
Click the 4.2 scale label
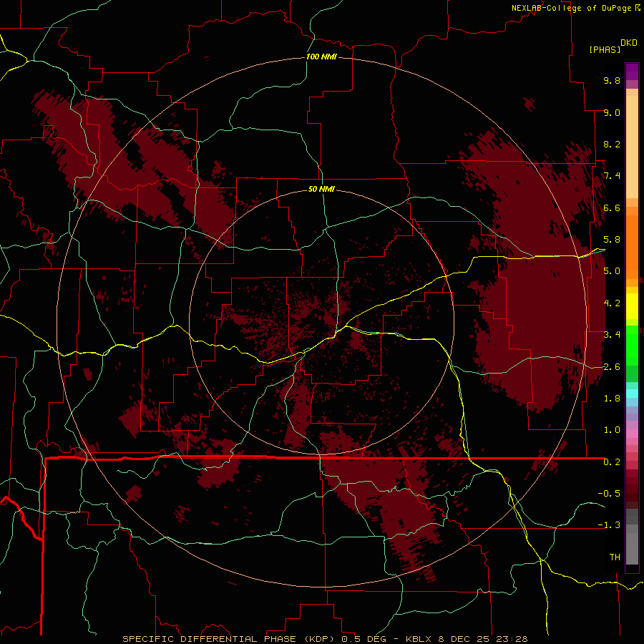coord(612,303)
